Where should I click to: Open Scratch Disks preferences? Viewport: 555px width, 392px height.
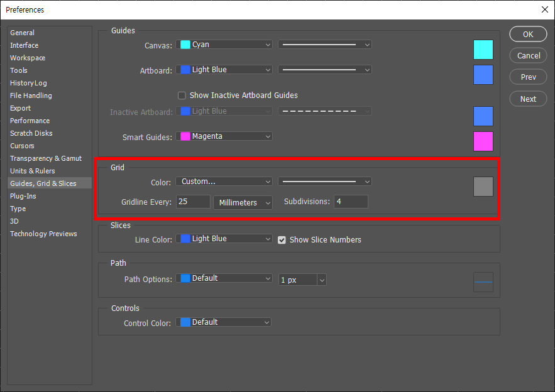[31, 133]
